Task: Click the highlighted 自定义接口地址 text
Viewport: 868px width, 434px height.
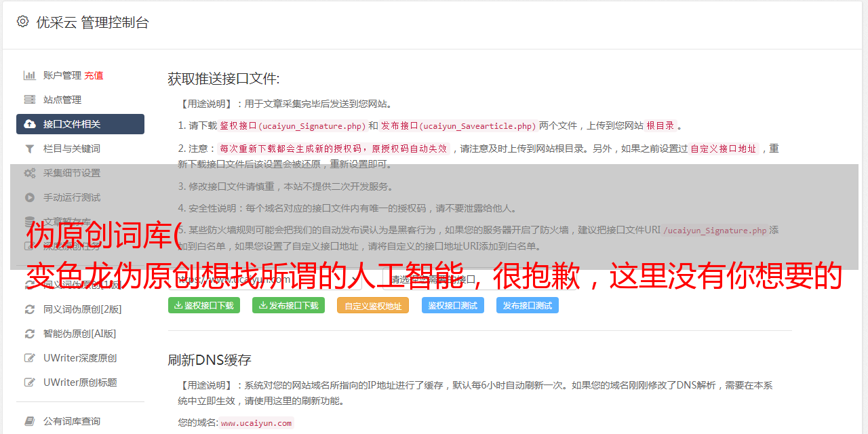Action: (x=724, y=149)
